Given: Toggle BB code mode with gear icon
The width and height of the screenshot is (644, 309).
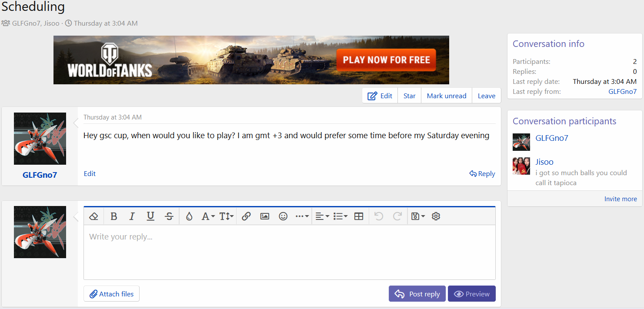Looking at the screenshot, I should point(436,216).
